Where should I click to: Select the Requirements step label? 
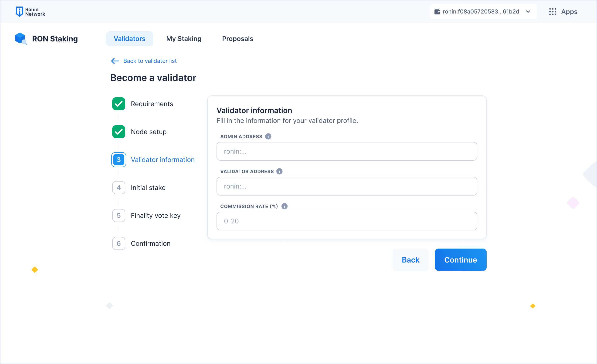point(152,104)
